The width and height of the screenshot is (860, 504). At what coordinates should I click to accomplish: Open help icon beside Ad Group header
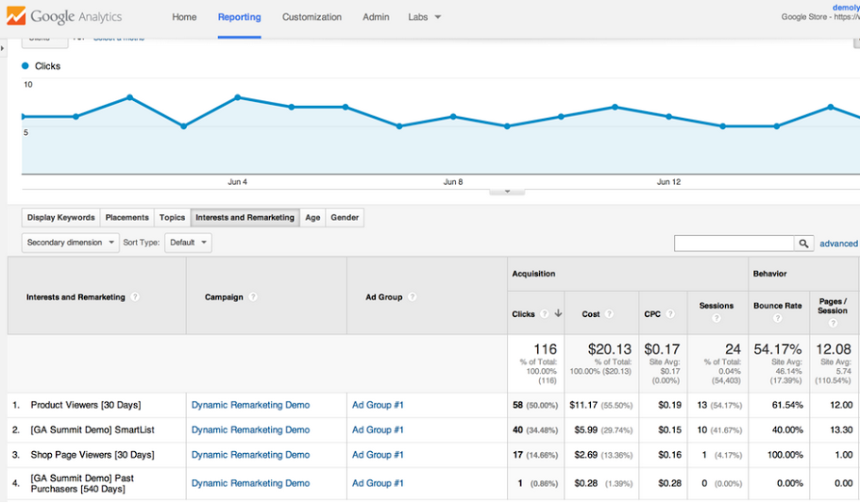click(x=413, y=296)
